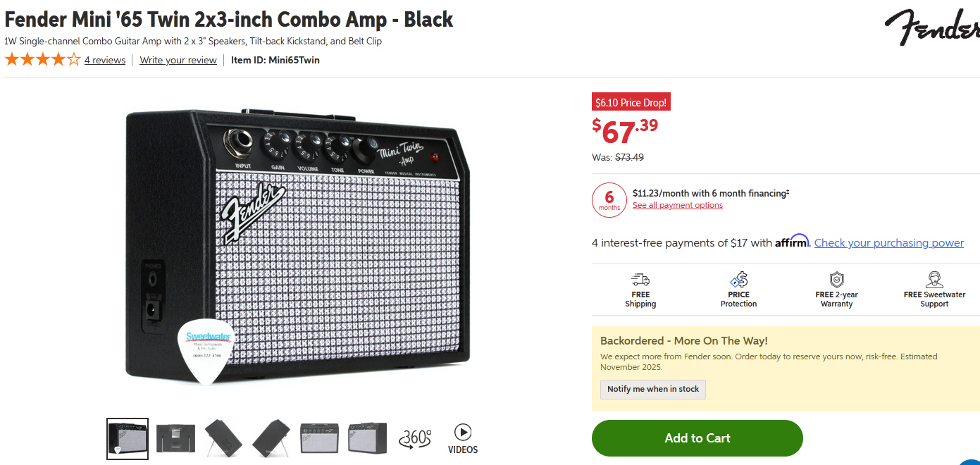This screenshot has width=980, height=465.
Task: See all payment options
Action: coord(678,206)
